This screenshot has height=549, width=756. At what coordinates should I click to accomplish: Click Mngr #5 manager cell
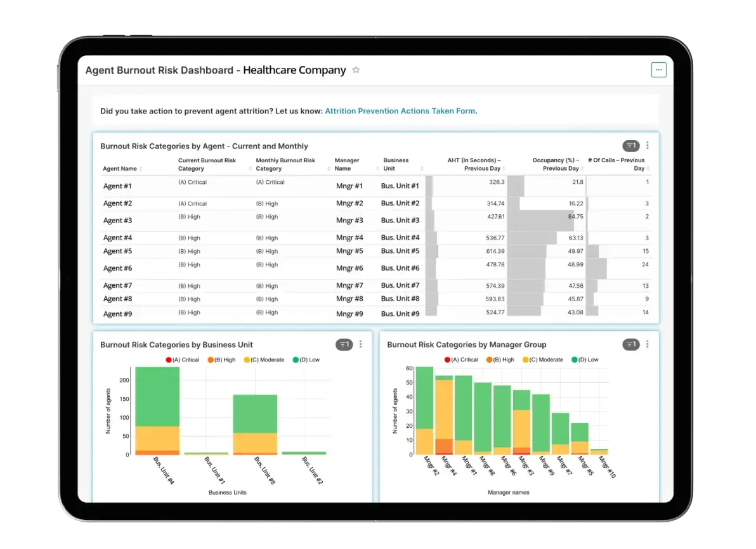point(349,251)
